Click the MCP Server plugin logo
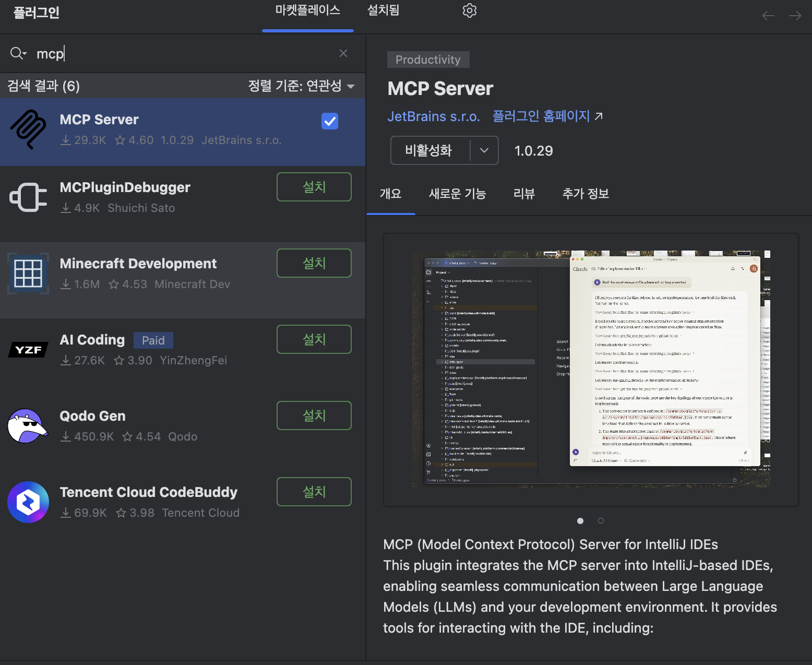 [x=28, y=128]
